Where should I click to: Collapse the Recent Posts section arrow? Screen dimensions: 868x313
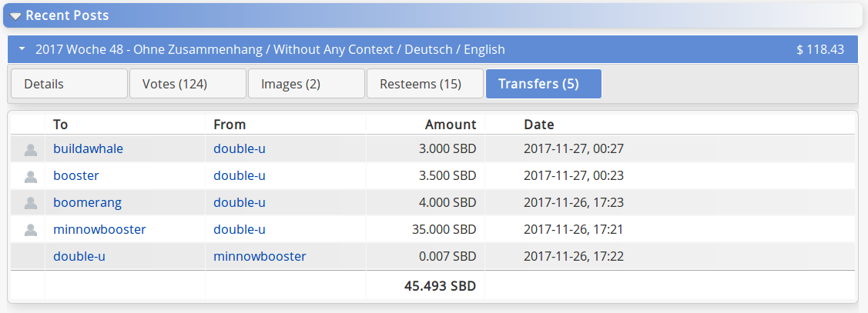(15, 16)
